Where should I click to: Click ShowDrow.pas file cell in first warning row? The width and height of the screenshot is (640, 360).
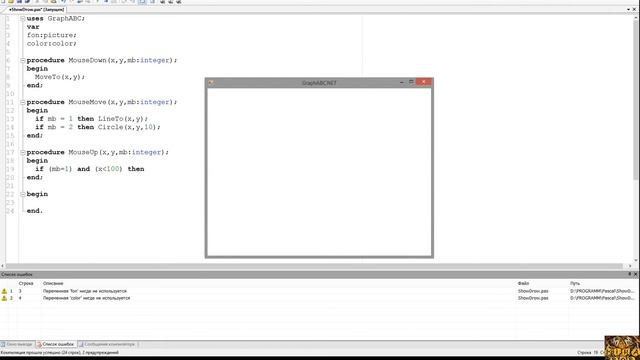pyautogui.click(x=533, y=291)
